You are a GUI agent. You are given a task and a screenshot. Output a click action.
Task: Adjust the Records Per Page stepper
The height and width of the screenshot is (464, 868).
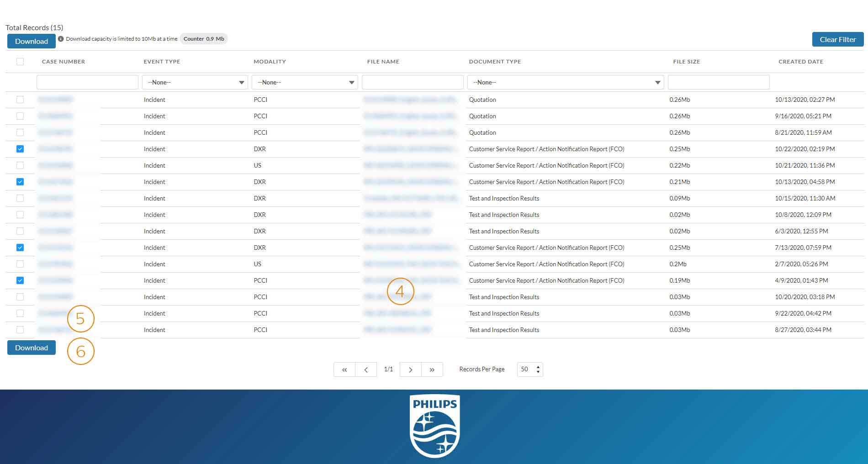pyautogui.click(x=538, y=369)
